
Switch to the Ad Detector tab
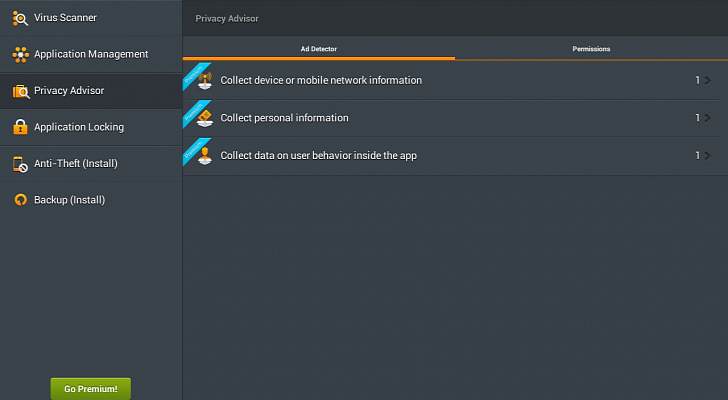coord(319,48)
